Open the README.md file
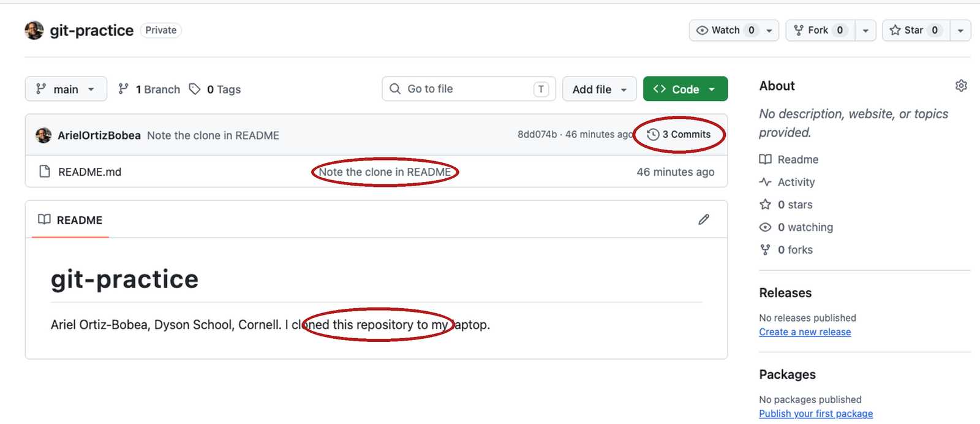Viewport: 980px width, 424px height. point(89,172)
